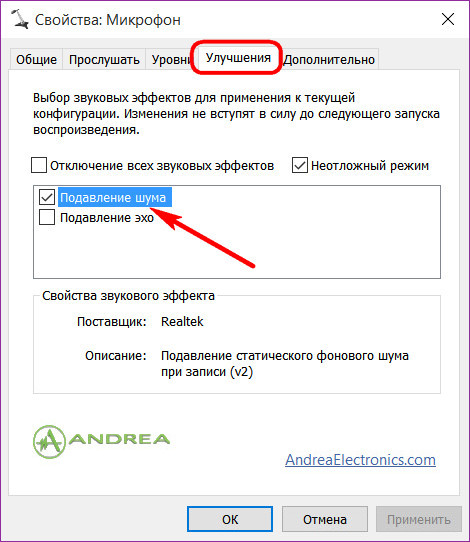Enable the Отключение всех звуковых эффектов checkbox
470x542 pixels.
pyautogui.click(x=39, y=165)
